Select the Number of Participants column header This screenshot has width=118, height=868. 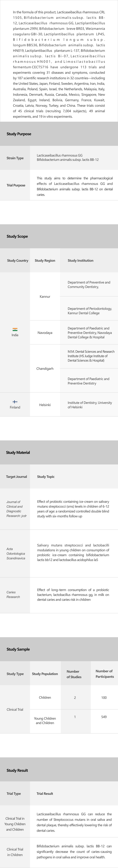coord(104,674)
